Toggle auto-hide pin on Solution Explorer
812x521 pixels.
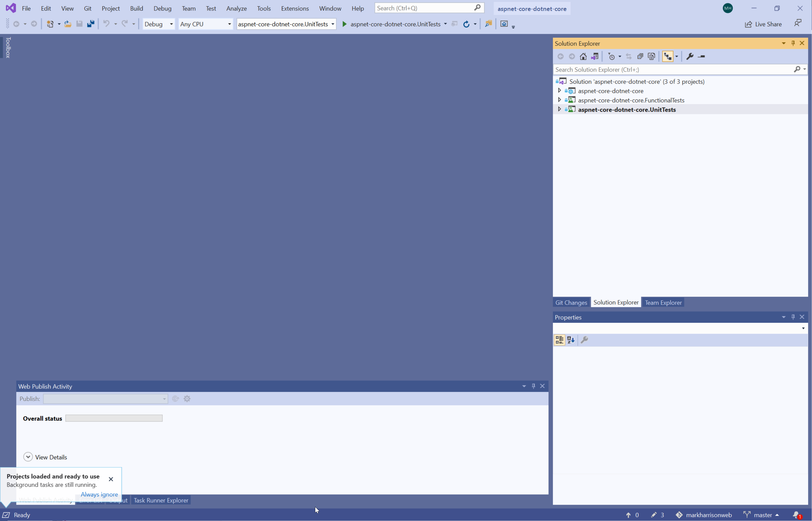coord(793,43)
